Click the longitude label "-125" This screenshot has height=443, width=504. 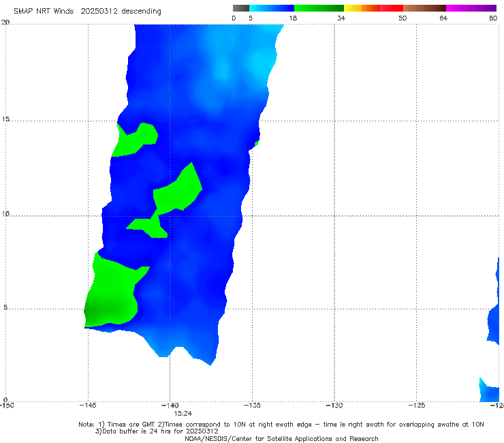(x=417, y=406)
